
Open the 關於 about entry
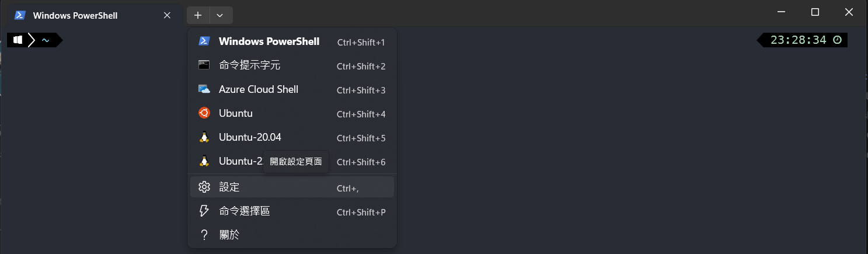click(x=292, y=235)
